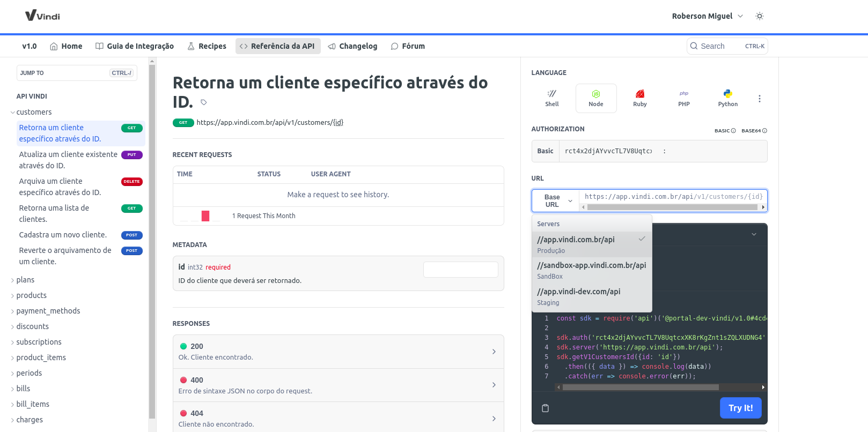The image size is (868, 432).
Task: Open more languages three-dot menu
Action: [x=760, y=99]
